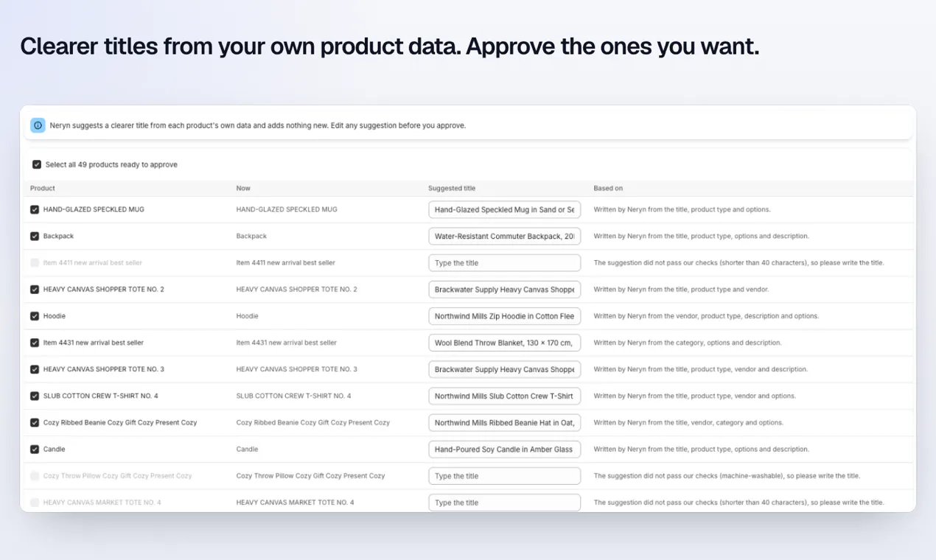Focus the empty title field for Cozy Throw Pillow
Image resolution: width=936 pixels, height=560 pixels.
(x=505, y=476)
